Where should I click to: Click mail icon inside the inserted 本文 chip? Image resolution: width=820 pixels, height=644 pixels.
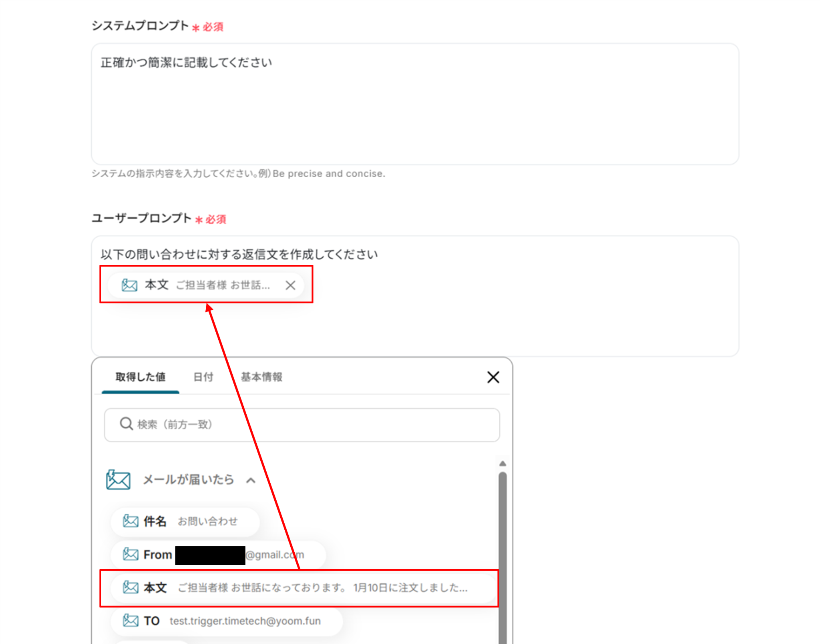[x=129, y=285]
